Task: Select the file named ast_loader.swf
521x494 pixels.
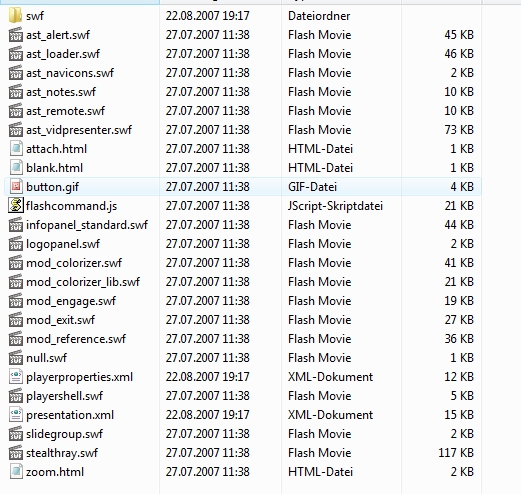Action: click(x=63, y=54)
